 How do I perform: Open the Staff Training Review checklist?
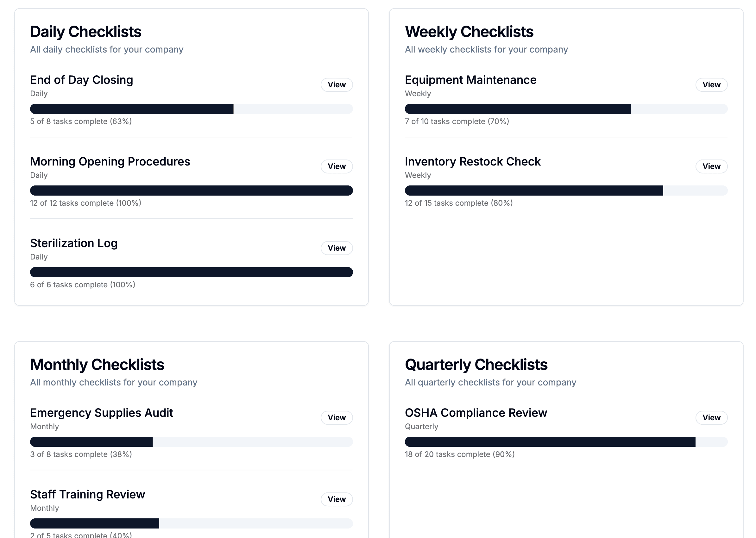click(x=337, y=499)
